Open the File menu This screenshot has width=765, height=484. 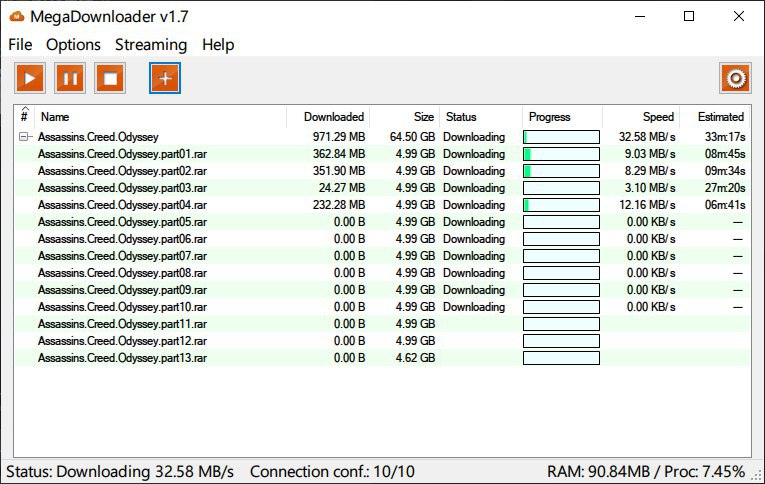pyautogui.click(x=20, y=45)
